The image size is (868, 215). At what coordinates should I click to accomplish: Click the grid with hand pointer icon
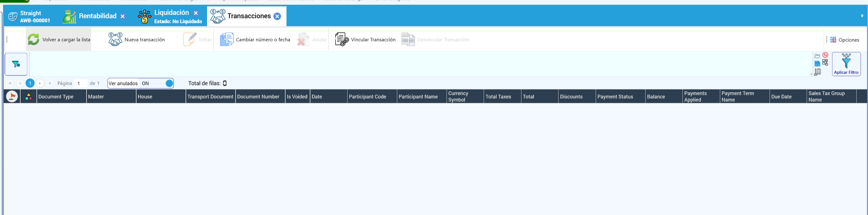tap(825, 62)
